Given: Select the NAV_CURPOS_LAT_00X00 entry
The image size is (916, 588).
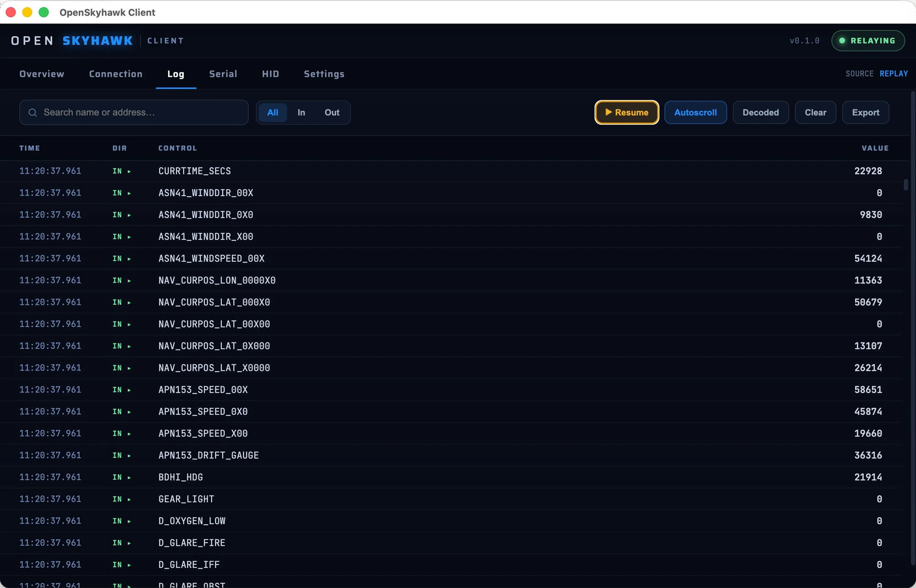Looking at the screenshot, I should (x=214, y=324).
